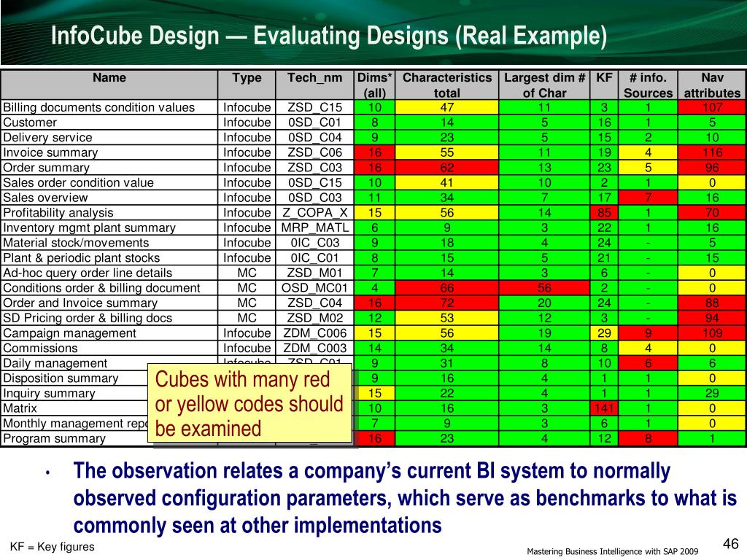Select 'Conditions order & billing document' row

coord(101,288)
